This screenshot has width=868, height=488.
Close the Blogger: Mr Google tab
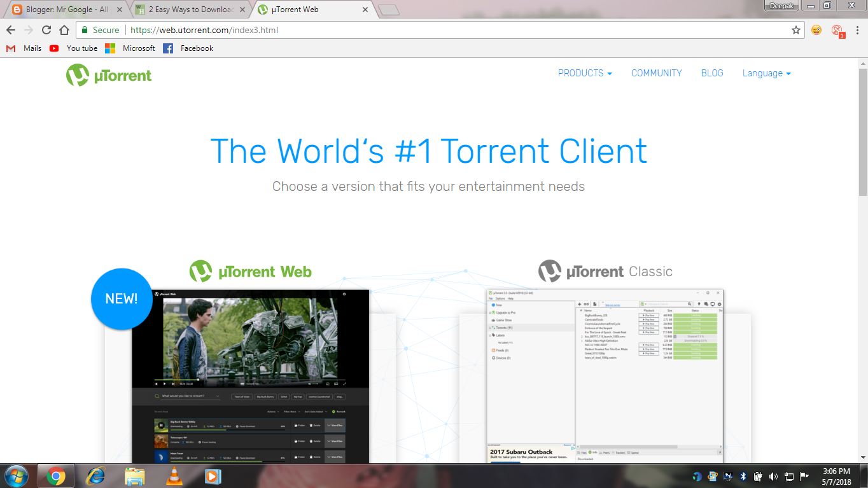click(x=120, y=10)
